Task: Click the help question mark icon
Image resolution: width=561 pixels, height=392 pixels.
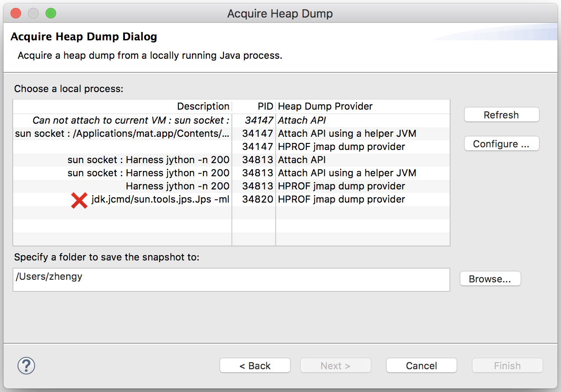Action: [26, 365]
